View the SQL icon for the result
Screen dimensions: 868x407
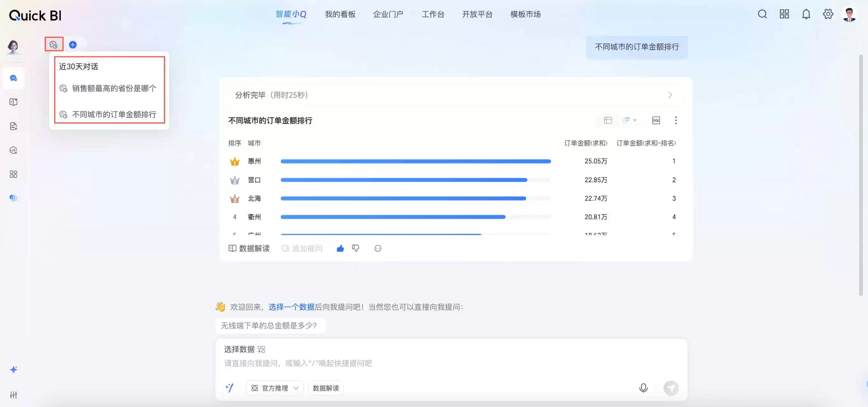coord(656,120)
